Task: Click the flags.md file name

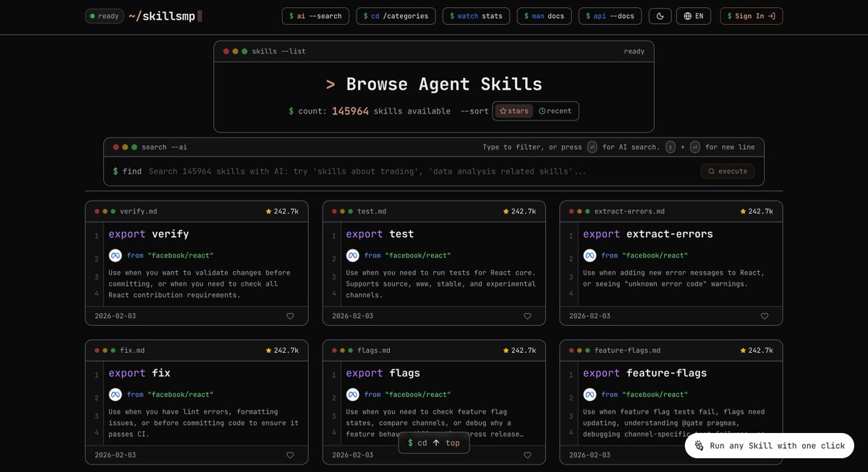Action: click(x=374, y=351)
